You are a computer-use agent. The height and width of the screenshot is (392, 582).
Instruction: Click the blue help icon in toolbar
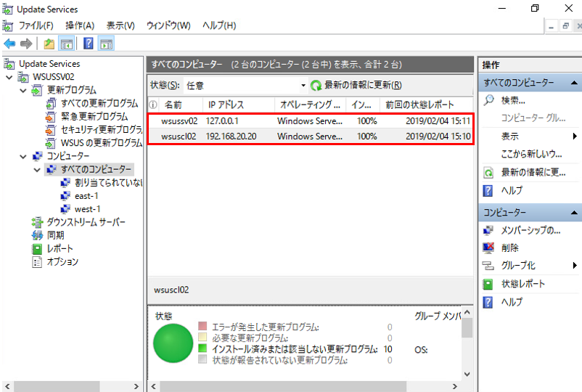coord(89,44)
